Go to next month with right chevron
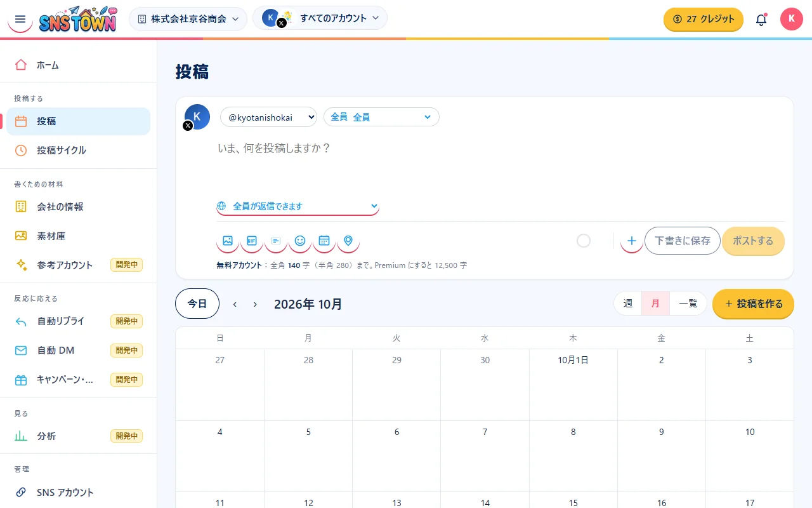 255,304
